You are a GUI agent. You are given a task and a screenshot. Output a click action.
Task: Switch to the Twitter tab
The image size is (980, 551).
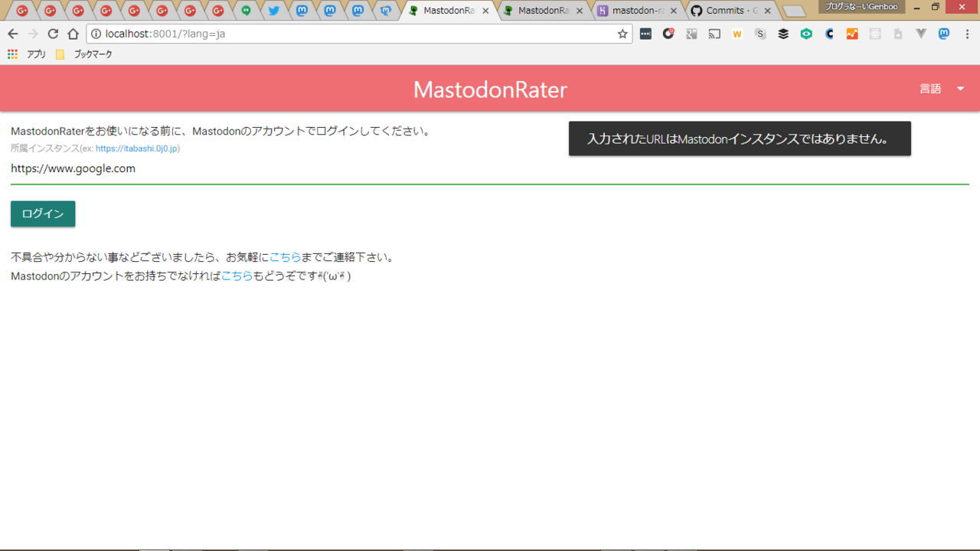pyautogui.click(x=273, y=11)
